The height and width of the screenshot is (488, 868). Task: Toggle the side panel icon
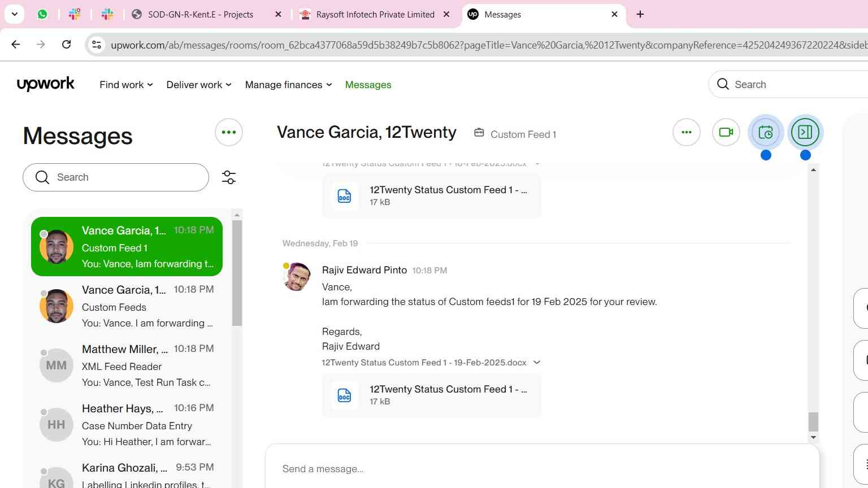(805, 132)
